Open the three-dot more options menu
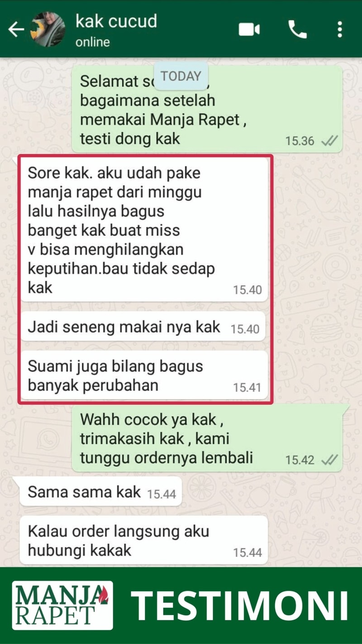This screenshot has height=644, width=362. click(340, 30)
